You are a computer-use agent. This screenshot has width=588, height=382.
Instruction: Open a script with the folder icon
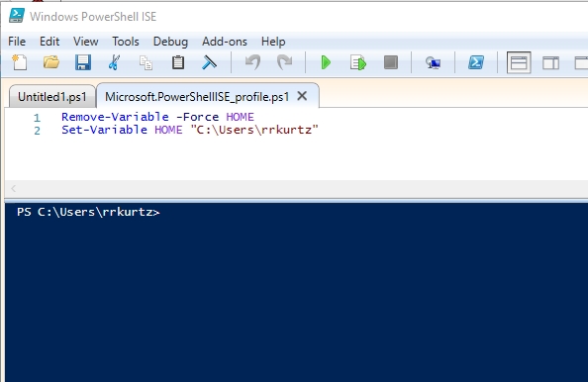pyautogui.click(x=51, y=62)
